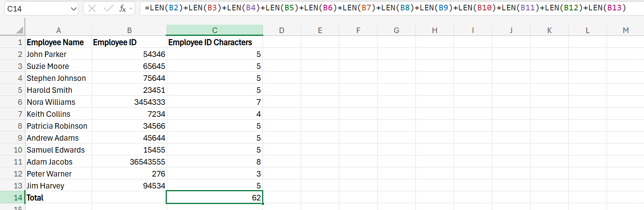Image resolution: width=644 pixels, height=210 pixels.
Task: Select Employee ID cell 75644
Action: (129, 78)
